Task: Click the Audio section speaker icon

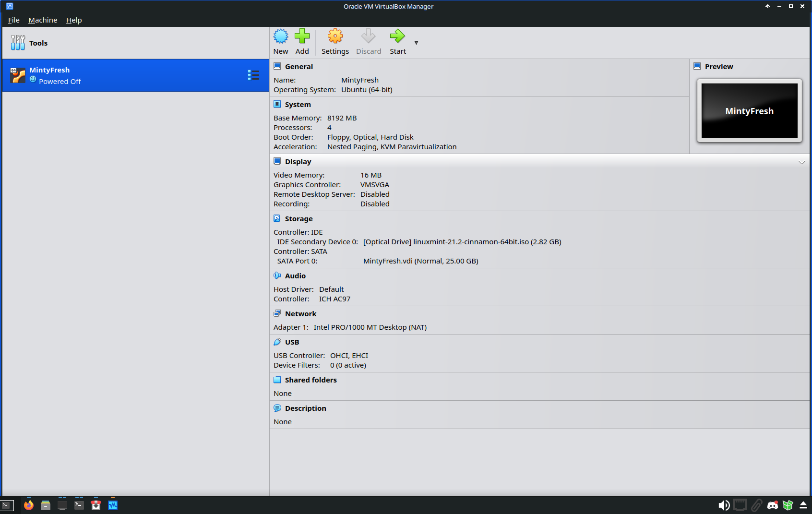Action: coord(277,275)
